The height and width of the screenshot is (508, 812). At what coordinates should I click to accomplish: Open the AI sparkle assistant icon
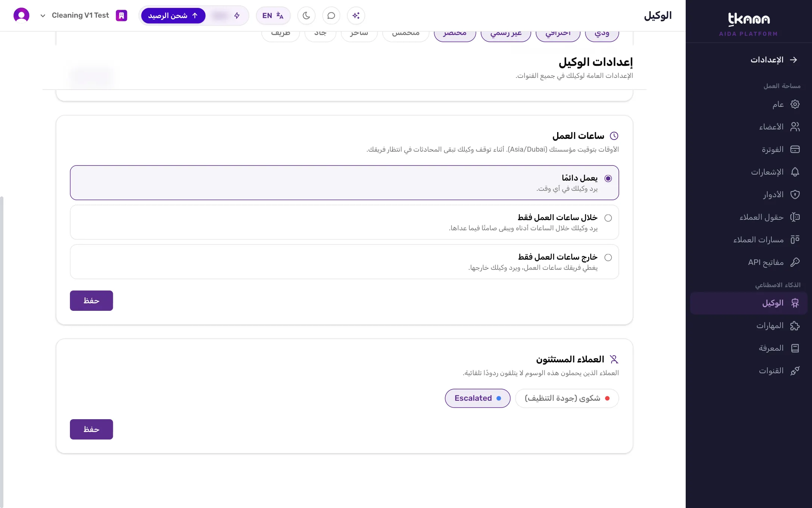point(356,16)
